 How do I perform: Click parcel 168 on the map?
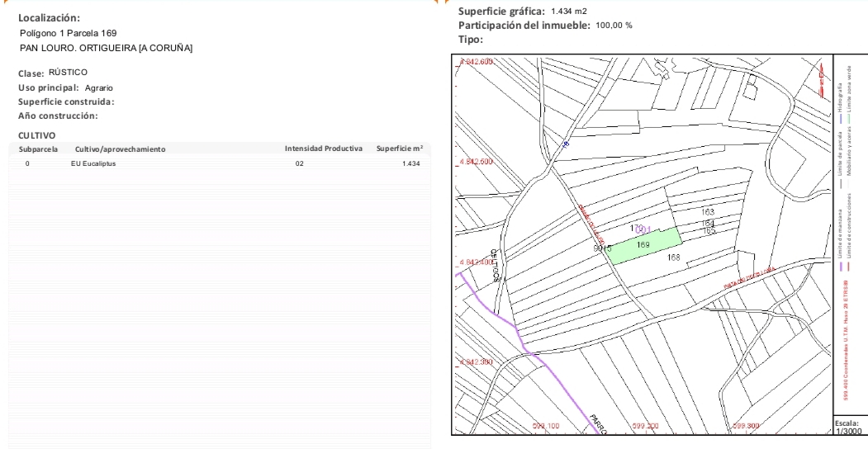click(673, 258)
